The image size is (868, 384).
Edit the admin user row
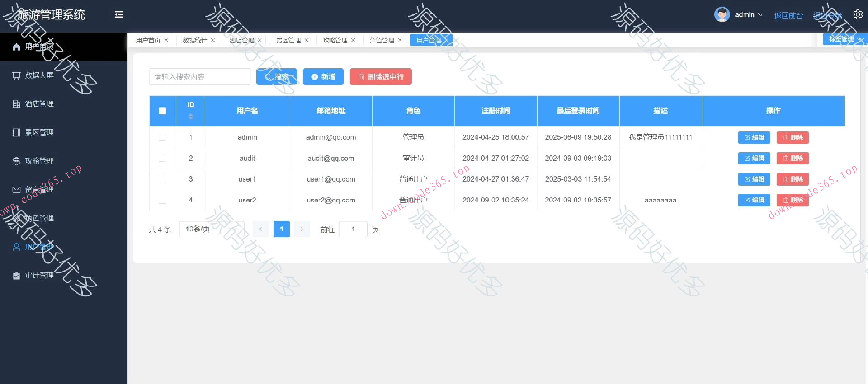click(754, 137)
